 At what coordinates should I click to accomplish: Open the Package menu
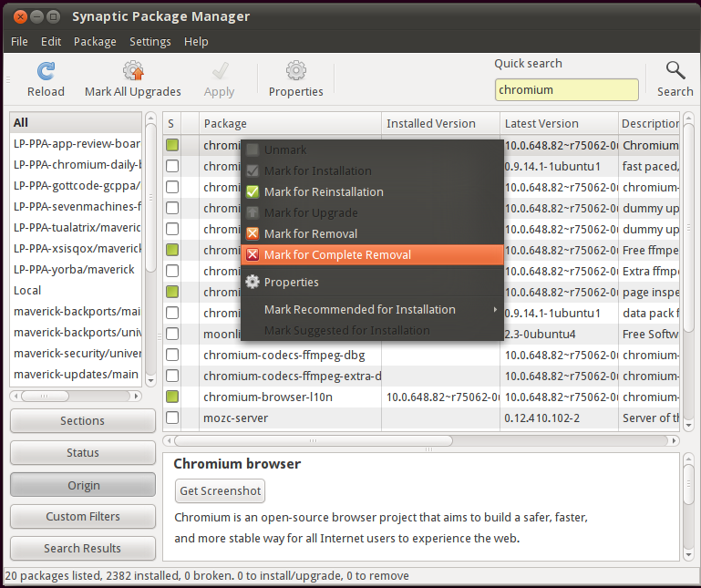[x=95, y=42]
